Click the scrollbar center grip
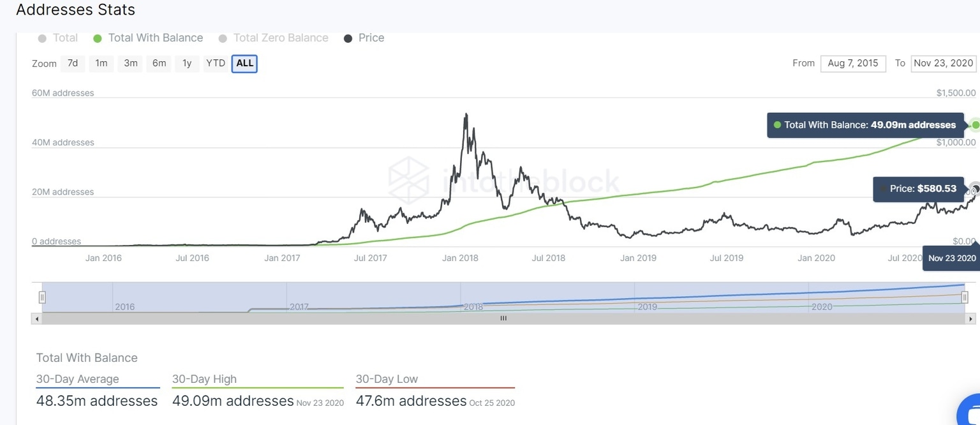Image resolution: width=980 pixels, height=425 pixels. 503,318
